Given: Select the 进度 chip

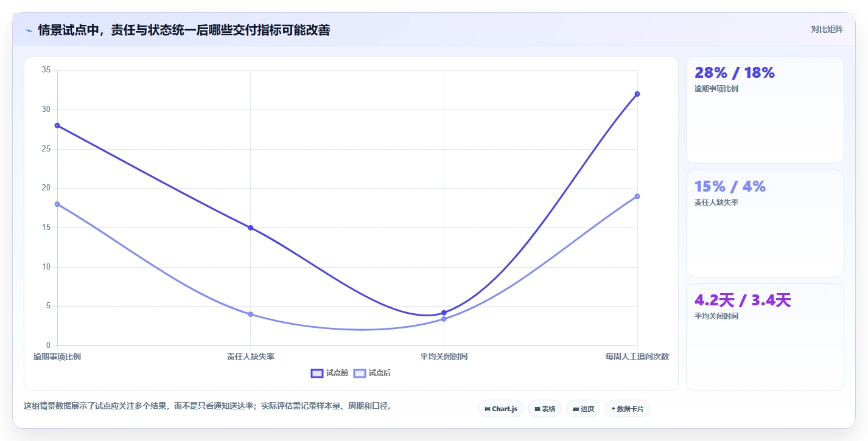Looking at the screenshot, I should click(583, 409).
